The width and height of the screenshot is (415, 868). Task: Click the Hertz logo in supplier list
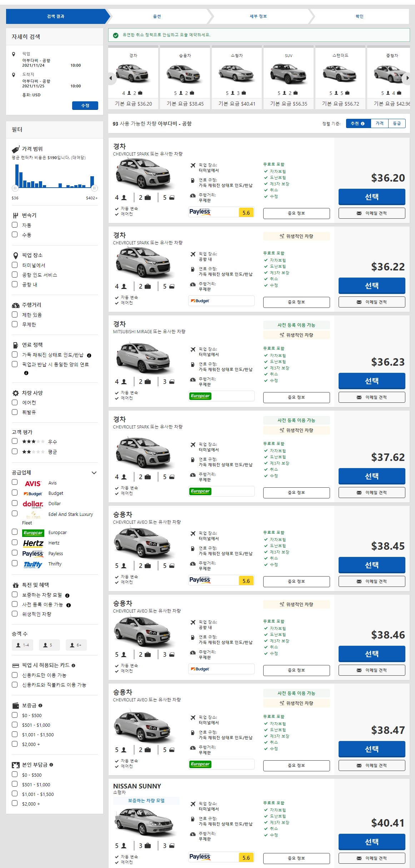[33, 543]
